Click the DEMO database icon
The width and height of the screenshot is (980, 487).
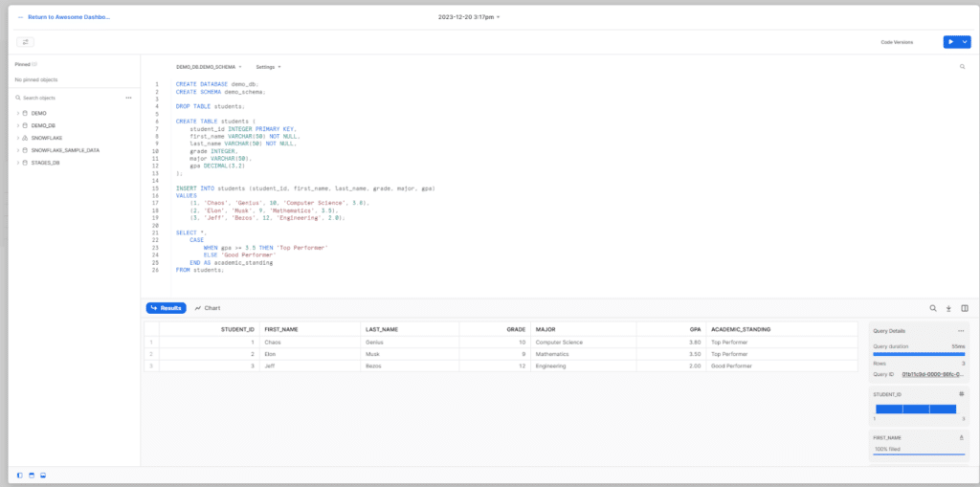[x=25, y=113]
